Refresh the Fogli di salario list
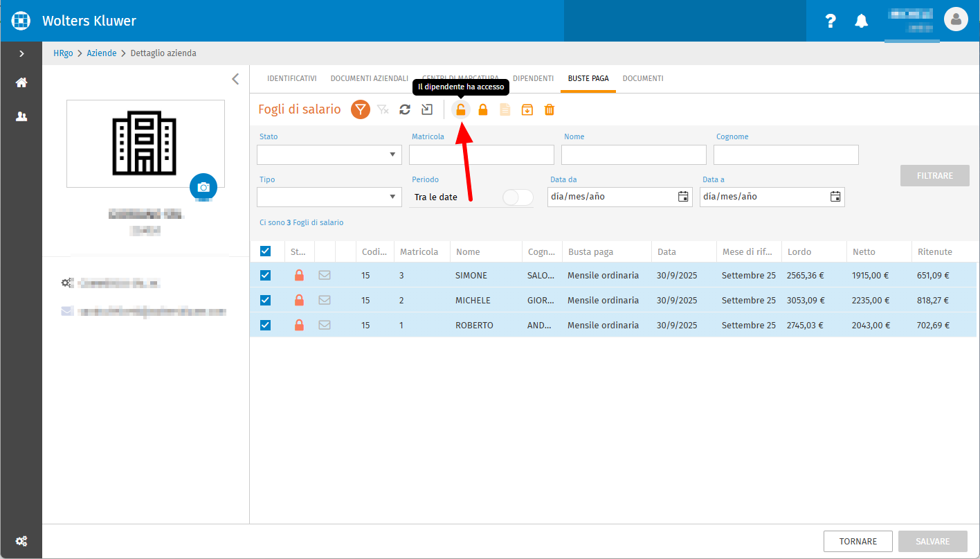This screenshot has width=980, height=559. pos(405,109)
